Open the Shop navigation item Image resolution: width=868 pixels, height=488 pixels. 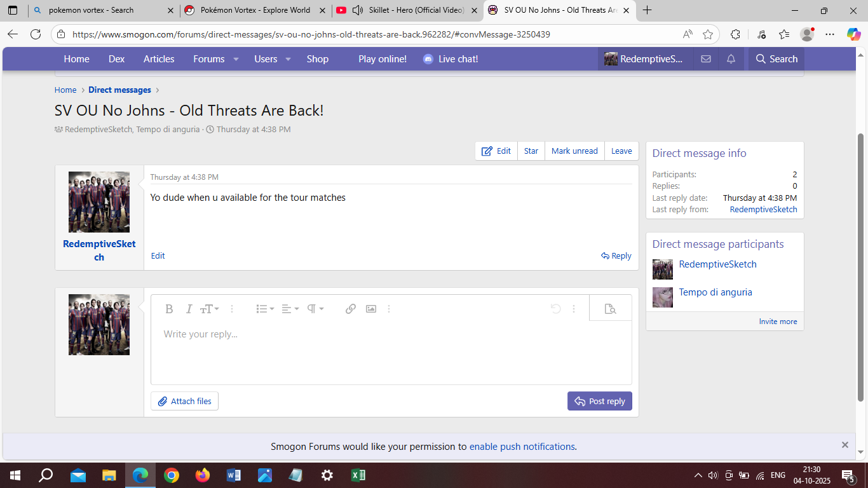tap(318, 59)
